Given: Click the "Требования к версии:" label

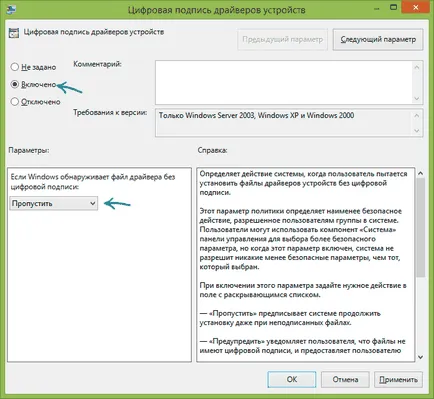Looking at the screenshot, I should (x=110, y=113).
